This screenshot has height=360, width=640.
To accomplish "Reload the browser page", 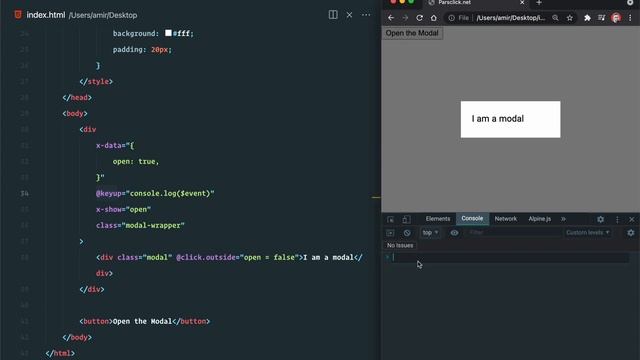I will (x=419, y=18).
